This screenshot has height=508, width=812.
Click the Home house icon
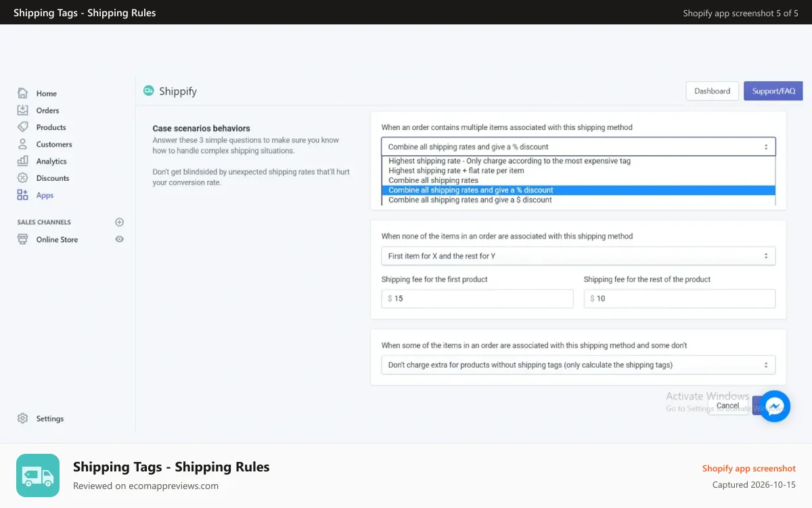[x=22, y=93]
